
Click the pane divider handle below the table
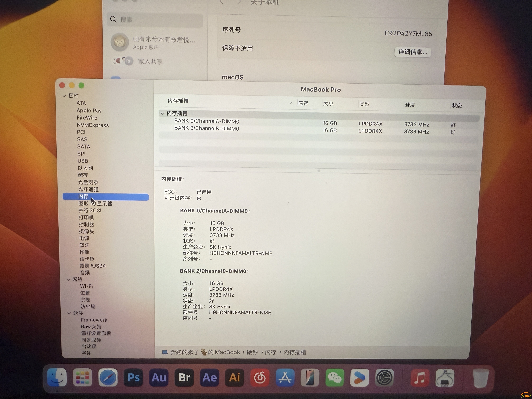tap(319, 170)
